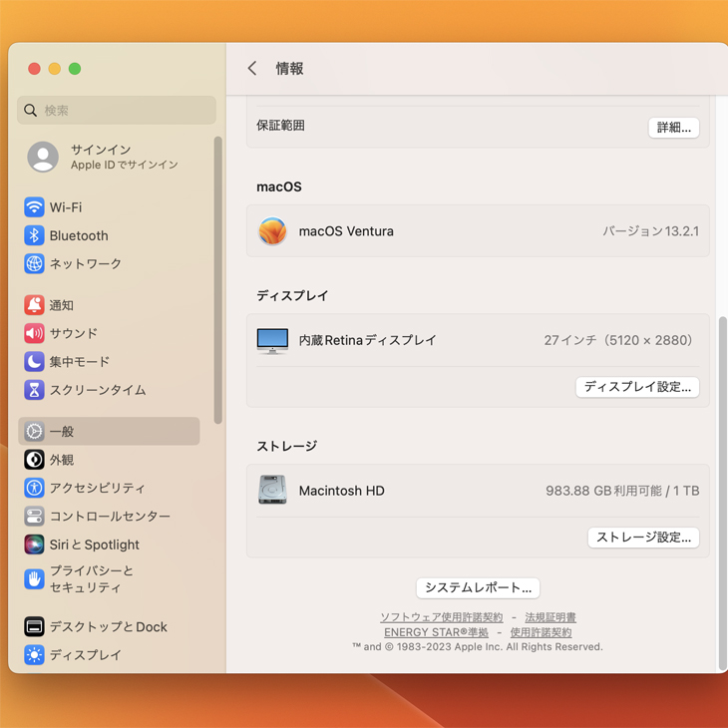Image resolution: width=728 pixels, height=728 pixels.
Task: Click macOS Ventura name text
Action: (346, 231)
